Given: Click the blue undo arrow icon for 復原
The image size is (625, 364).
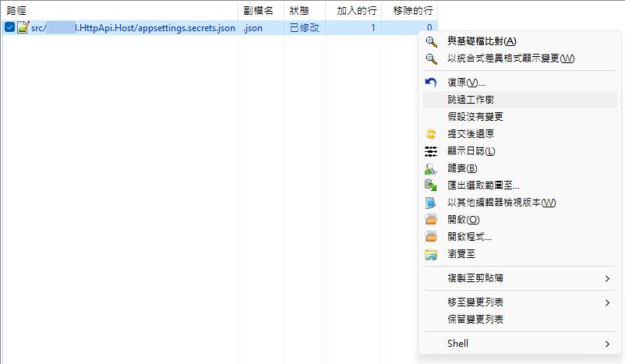Looking at the screenshot, I should click(x=431, y=83).
